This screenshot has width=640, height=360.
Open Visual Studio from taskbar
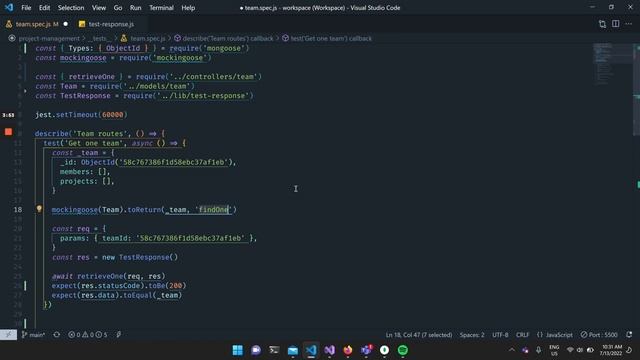click(329, 350)
